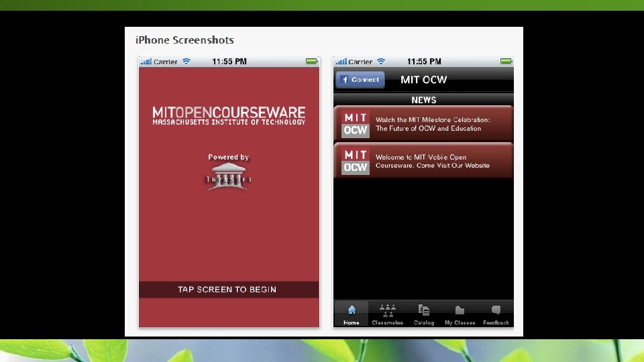Click the signal bars icon in the left phone
644x362 pixels.
[146, 62]
